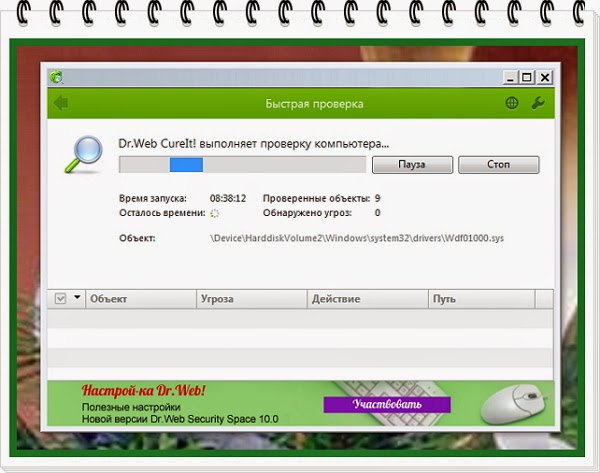The image size is (600, 473).
Task: Minimize the Dr.Web CureIt window
Action: (510, 78)
